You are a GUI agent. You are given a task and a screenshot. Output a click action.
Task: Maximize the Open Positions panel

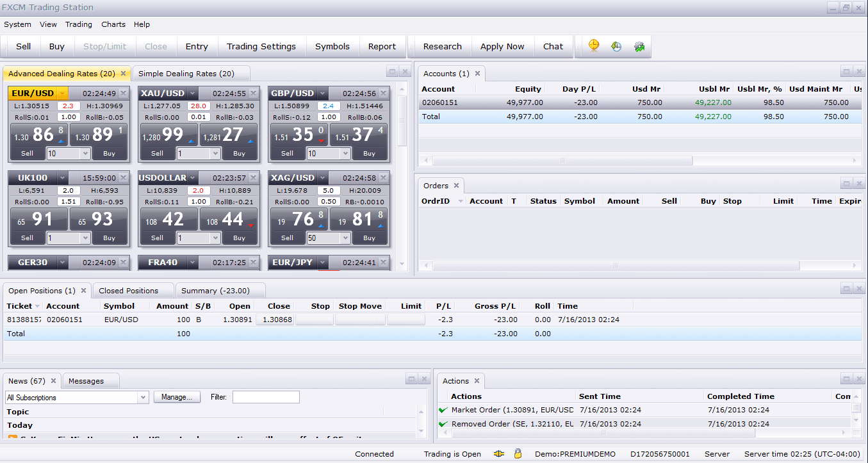tap(846, 289)
